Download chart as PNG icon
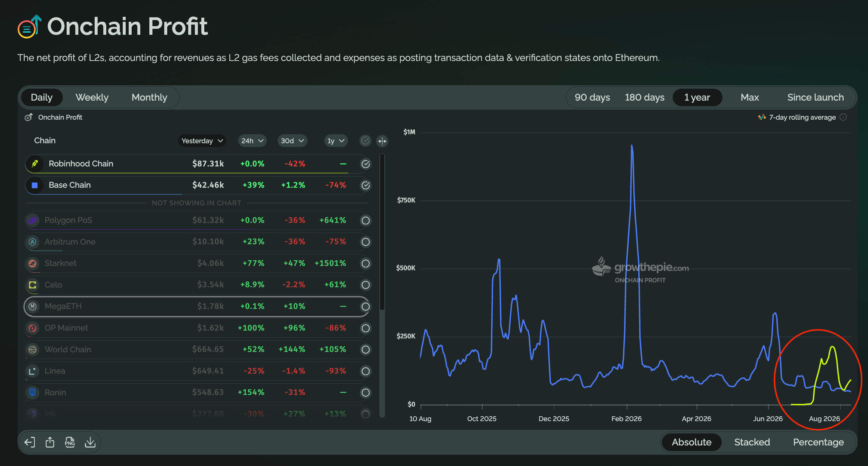Screen dimensions: 868x466 coord(70,442)
